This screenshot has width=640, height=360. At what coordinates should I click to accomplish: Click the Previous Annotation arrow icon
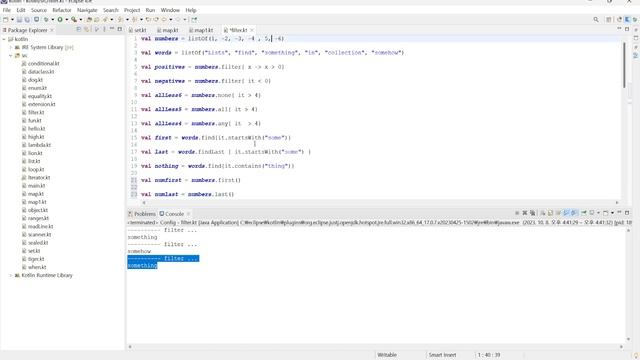click(134, 20)
